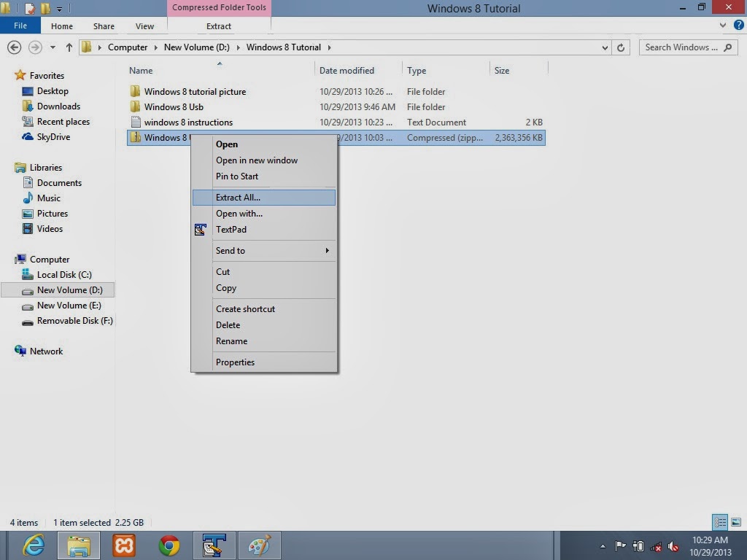Sort by Date modified column header

pos(358,71)
